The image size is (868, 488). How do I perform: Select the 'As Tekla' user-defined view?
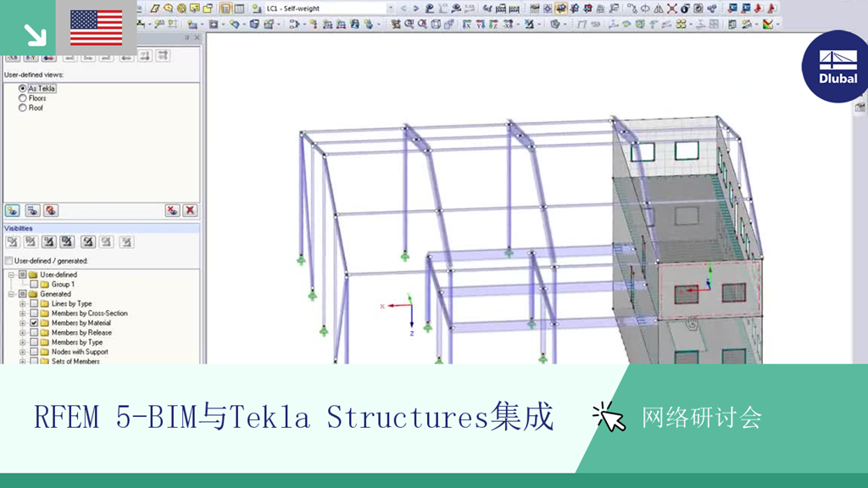pyautogui.click(x=23, y=88)
